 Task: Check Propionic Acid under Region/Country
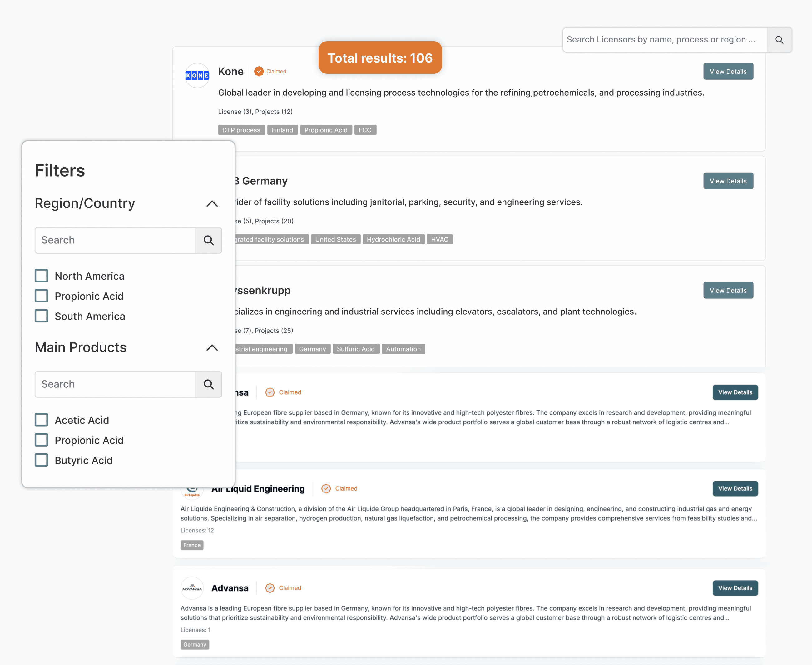[41, 296]
